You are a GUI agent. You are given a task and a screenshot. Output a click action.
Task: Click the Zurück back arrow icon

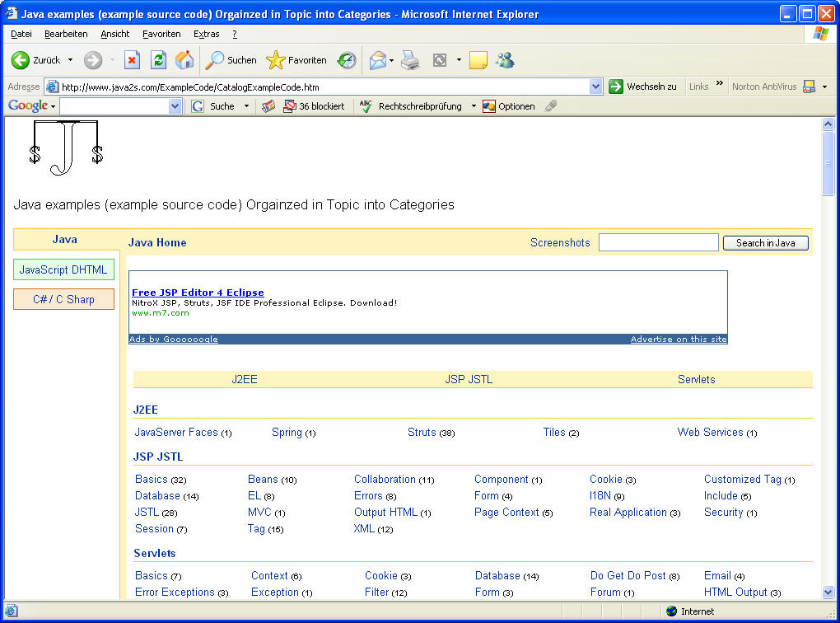pos(21,60)
